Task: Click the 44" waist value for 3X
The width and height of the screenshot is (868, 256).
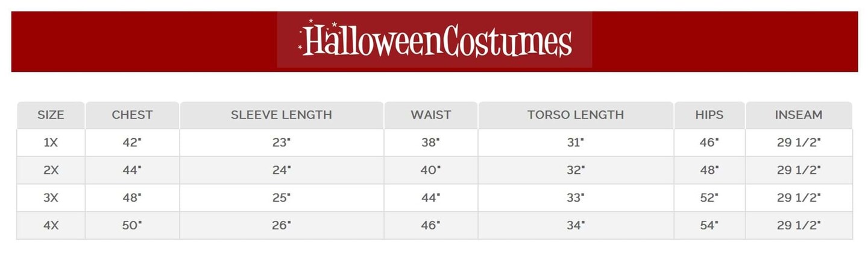Action: 430,197
